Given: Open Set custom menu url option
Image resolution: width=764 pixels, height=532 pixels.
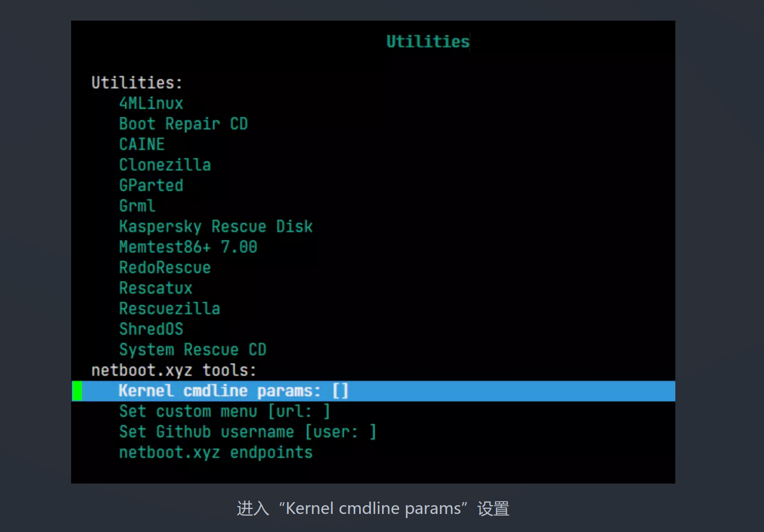Looking at the screenshot, I should [x=225, y=411].
